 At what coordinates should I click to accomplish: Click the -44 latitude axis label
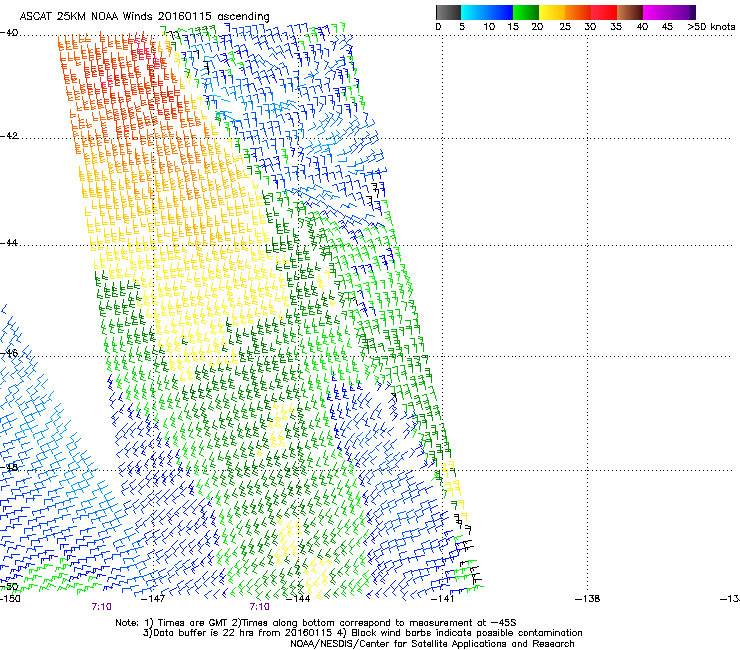[9, 243]
